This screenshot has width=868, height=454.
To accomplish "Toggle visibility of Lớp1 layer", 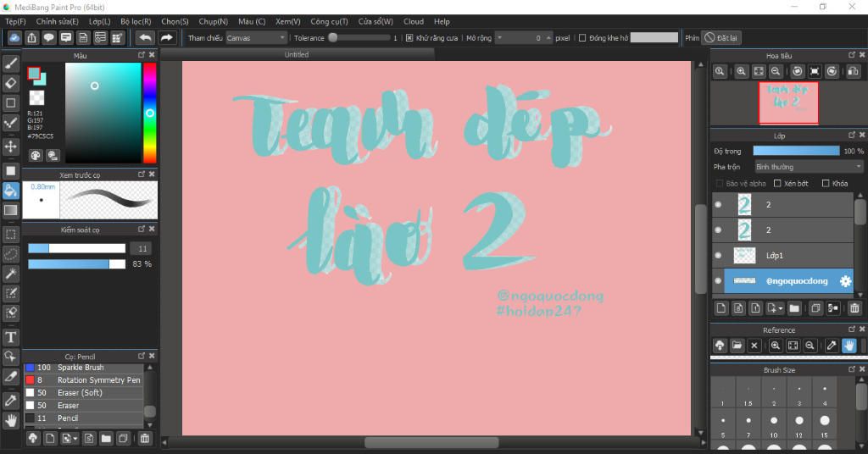I will click(x=718, y=256).
